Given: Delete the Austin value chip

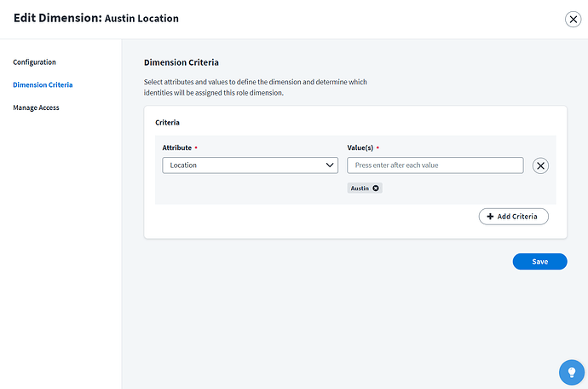Looking at the screenshot, I should tap(377, 188).
